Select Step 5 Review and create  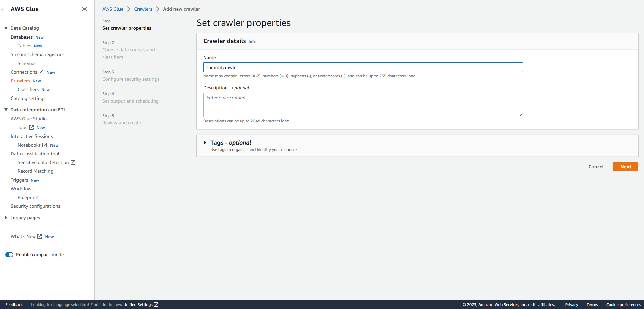tap(122, 123)
